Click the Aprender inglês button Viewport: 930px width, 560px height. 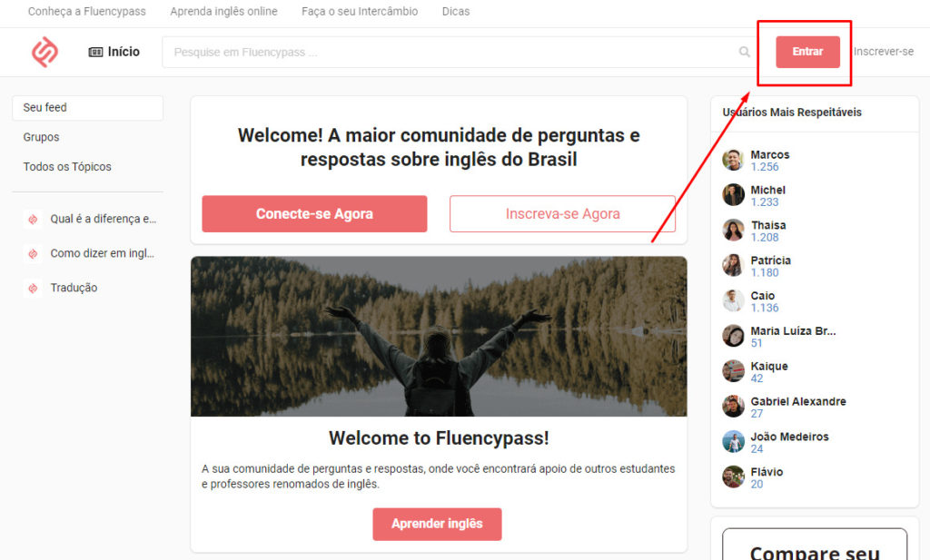pos(437,524)
